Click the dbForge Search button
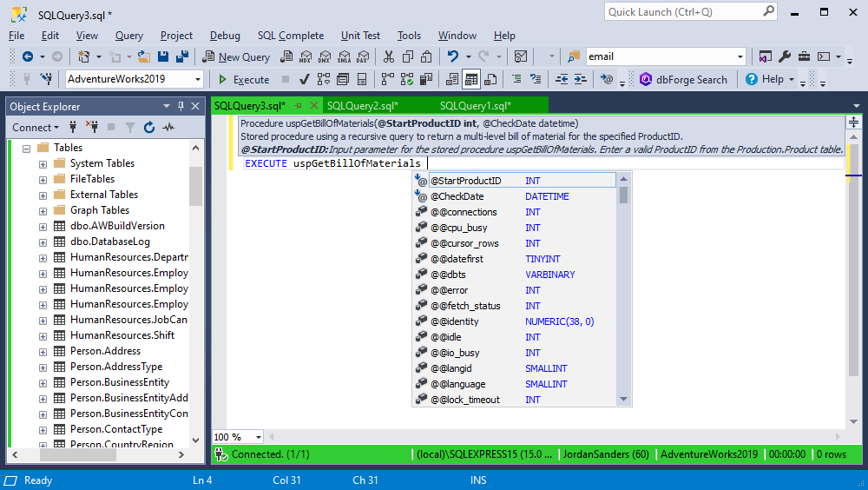 coord(683,79)
